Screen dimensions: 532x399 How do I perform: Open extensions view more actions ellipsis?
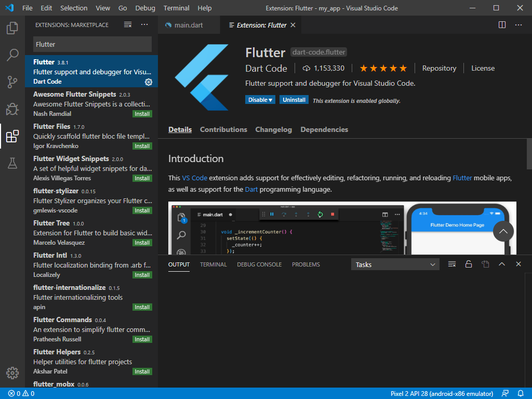tap(144, 25)
